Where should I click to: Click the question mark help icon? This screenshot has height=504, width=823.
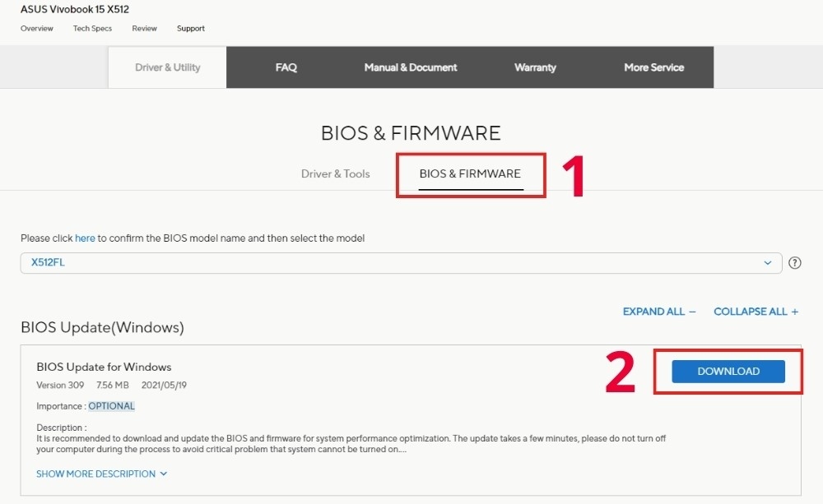coord(795,263)
